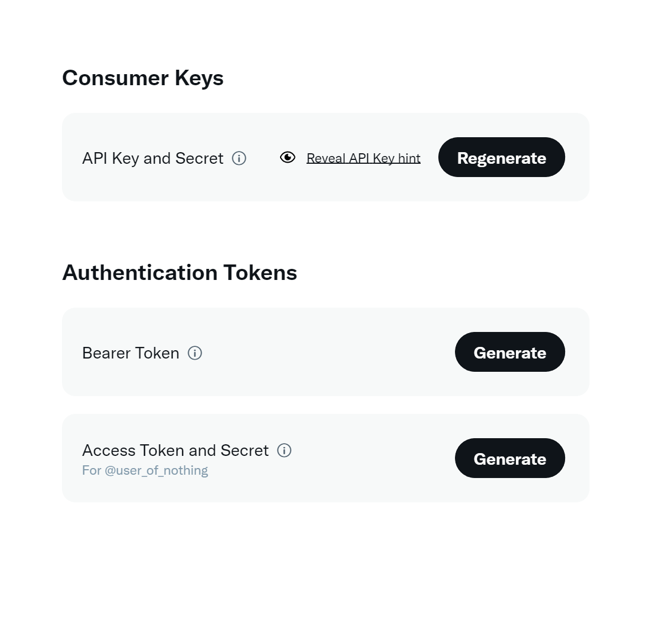Generate a new Bearer Token
The image size is (652, 644).
(509, 352)
